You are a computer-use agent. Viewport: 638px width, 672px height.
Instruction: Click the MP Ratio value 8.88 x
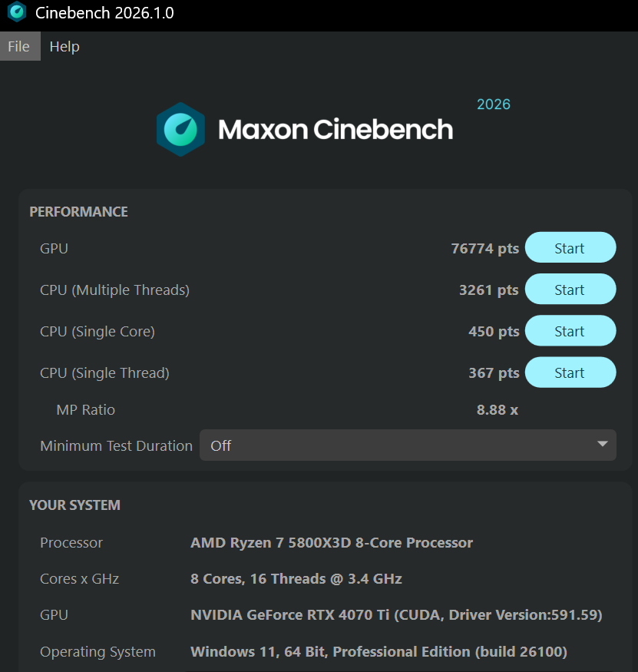point(497,409)
